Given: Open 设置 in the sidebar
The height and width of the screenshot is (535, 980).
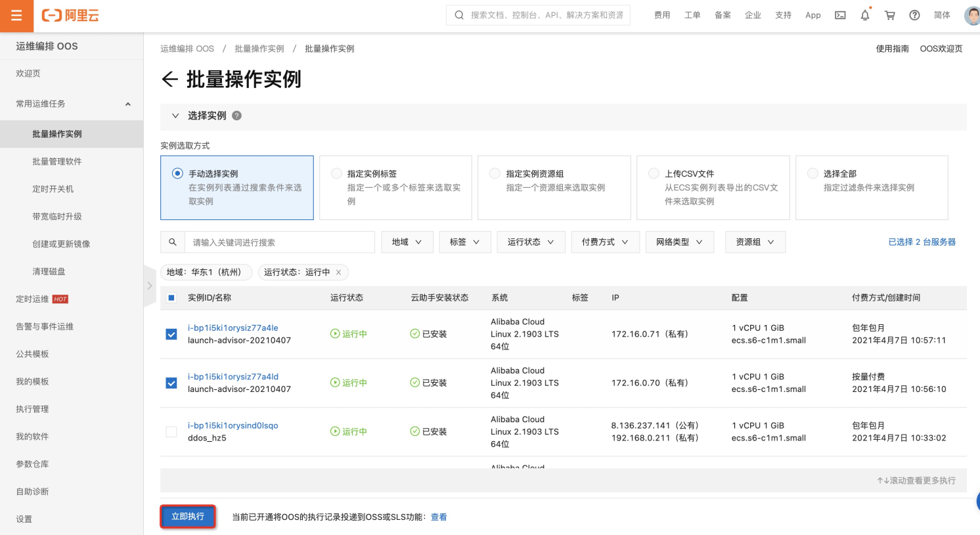Looking at the screenshot, I should (24, 519).
